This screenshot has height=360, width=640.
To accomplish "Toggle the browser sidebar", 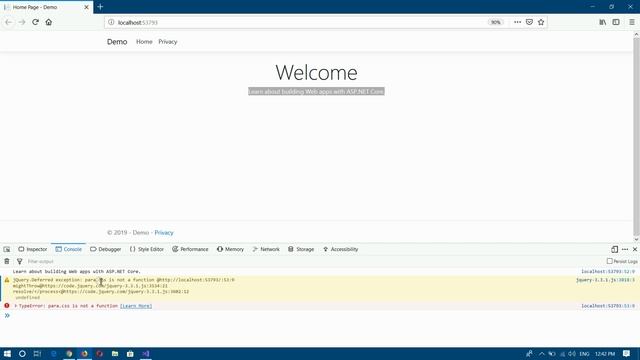I will [x=616, y=22].
